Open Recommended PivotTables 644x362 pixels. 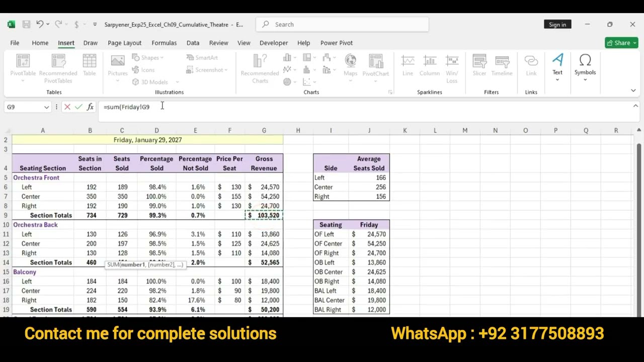[x=58, y=69]
